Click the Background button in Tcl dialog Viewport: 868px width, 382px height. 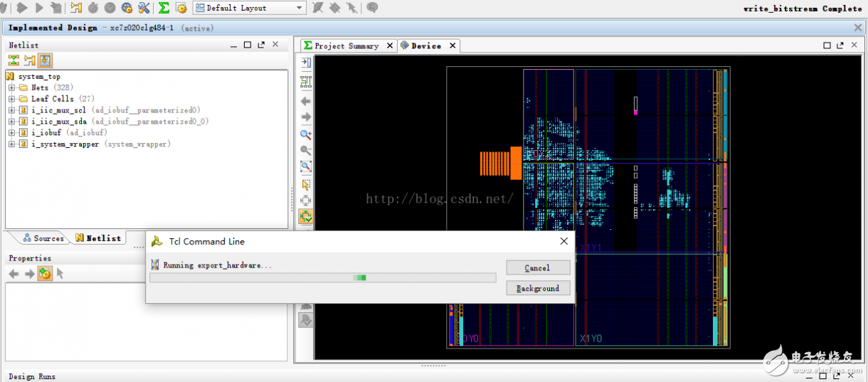[537, 289]
